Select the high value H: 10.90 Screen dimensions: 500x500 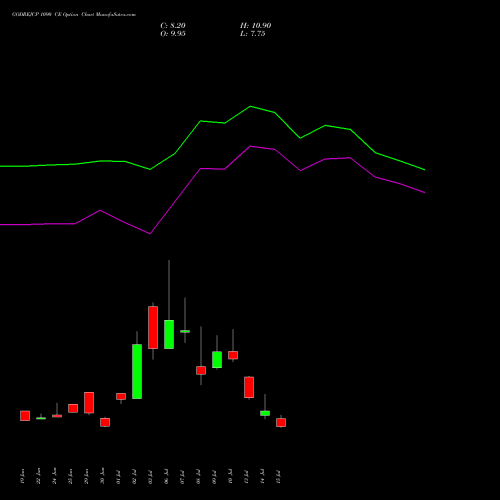(x=255, y=26)
